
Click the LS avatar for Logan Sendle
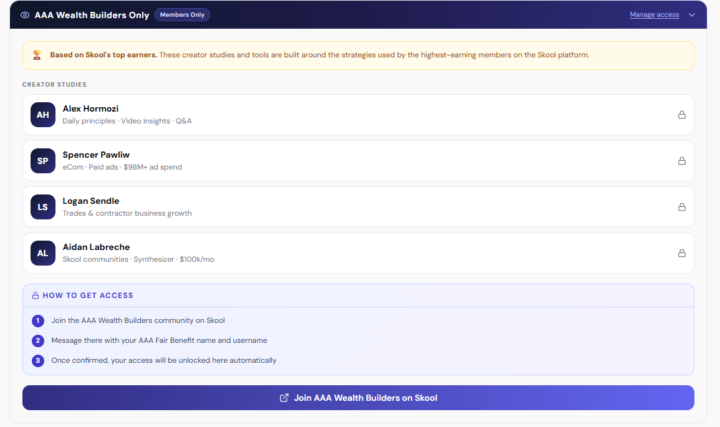coord(43,207)
